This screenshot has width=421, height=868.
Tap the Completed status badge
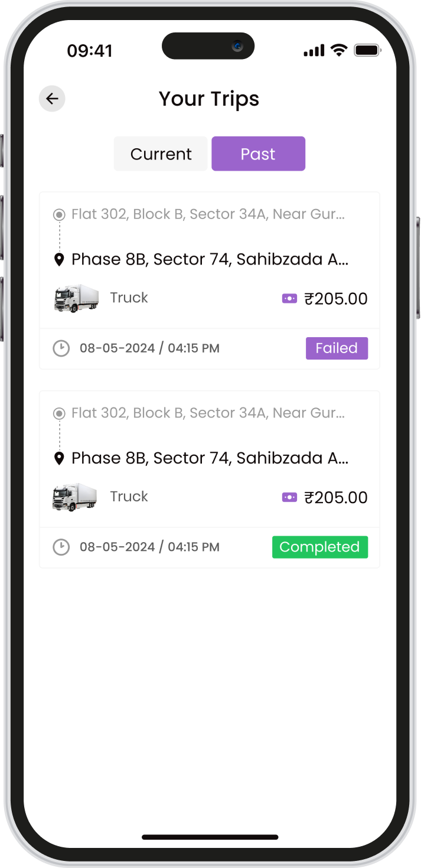tap(319, 547)
